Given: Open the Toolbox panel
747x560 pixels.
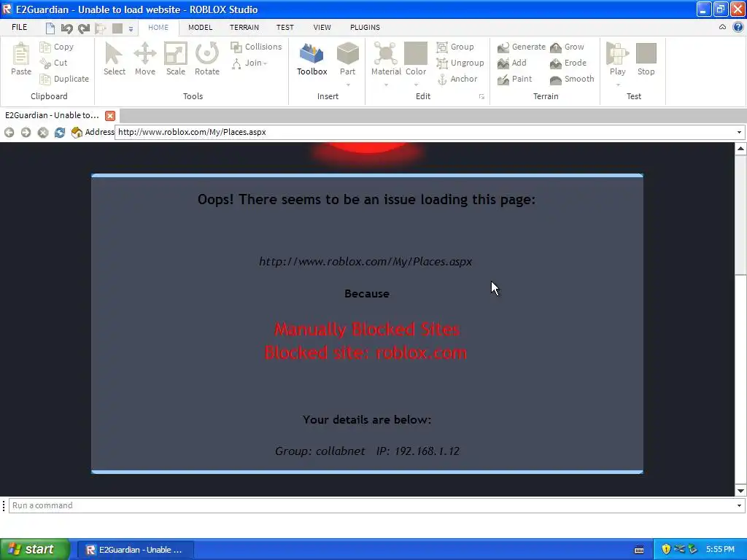Looking at the screenshot, I should tap(312, 58).
